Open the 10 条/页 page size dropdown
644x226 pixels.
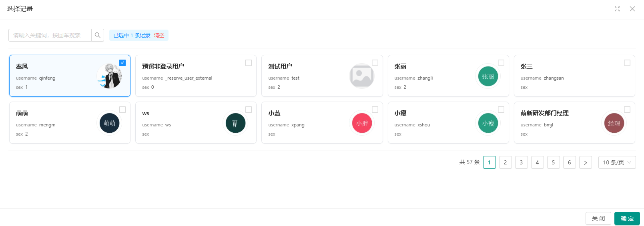(x=617, y=162)
